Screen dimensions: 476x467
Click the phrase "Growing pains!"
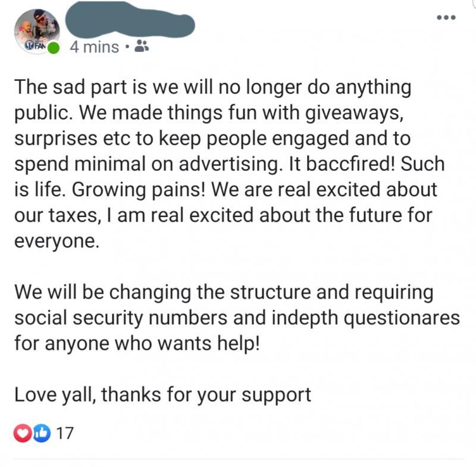139,190
